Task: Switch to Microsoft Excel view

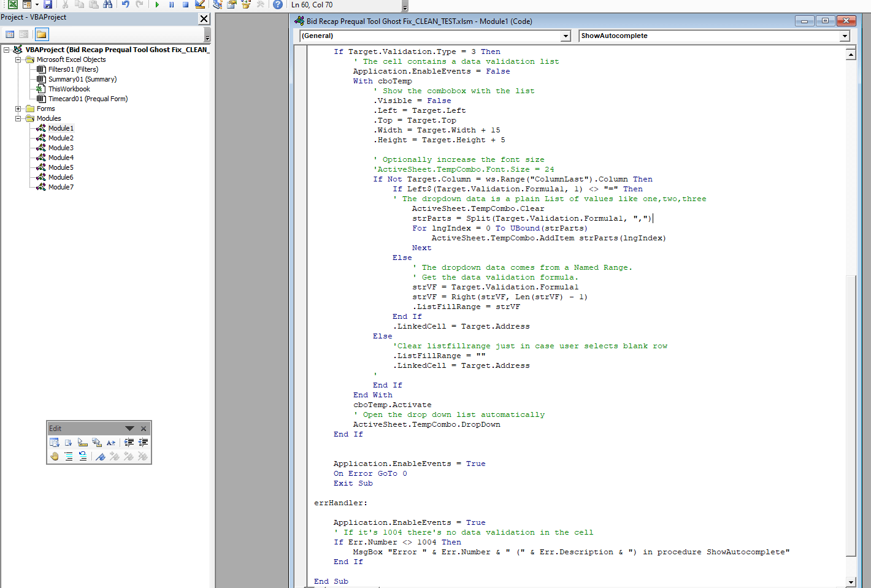Action: 12,4
